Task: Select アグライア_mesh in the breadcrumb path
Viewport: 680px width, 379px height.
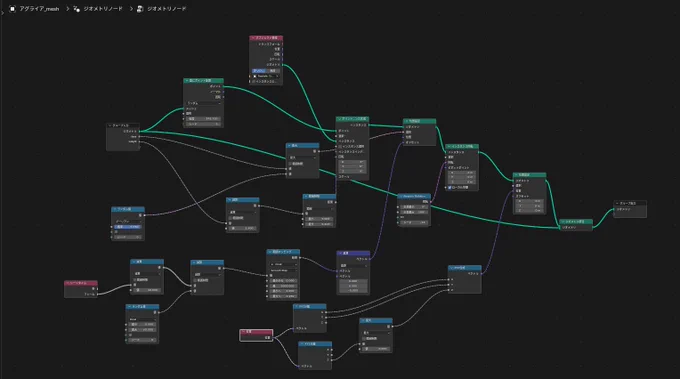Action: [x=39, y=9]
